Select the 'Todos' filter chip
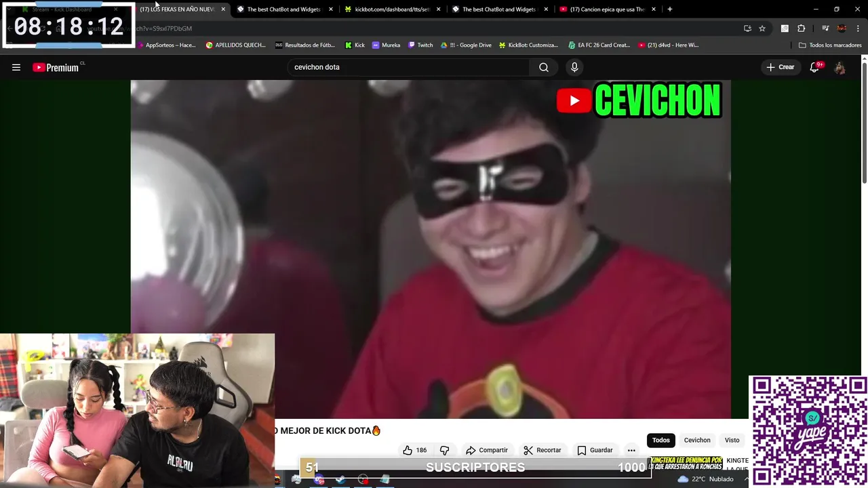Viewport: 868px width, 488px height. (660, 440)
